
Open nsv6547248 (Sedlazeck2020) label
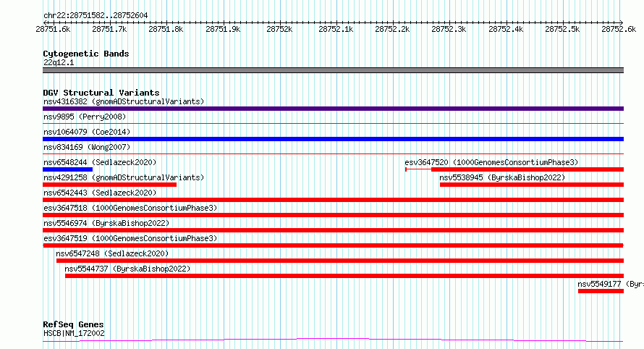pyautogui.click(x=113, y=253)
